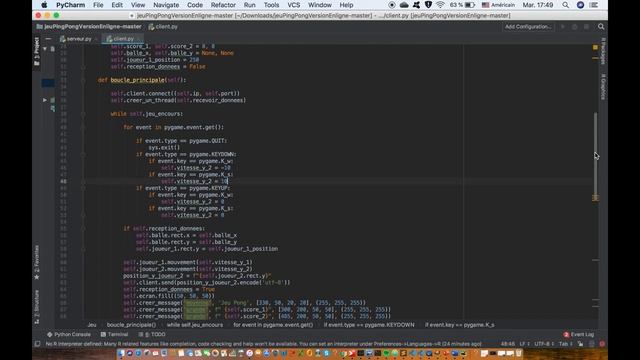
Task: Open the Terminal tool window
Action: pyautogui.click(x=114, y=334)
